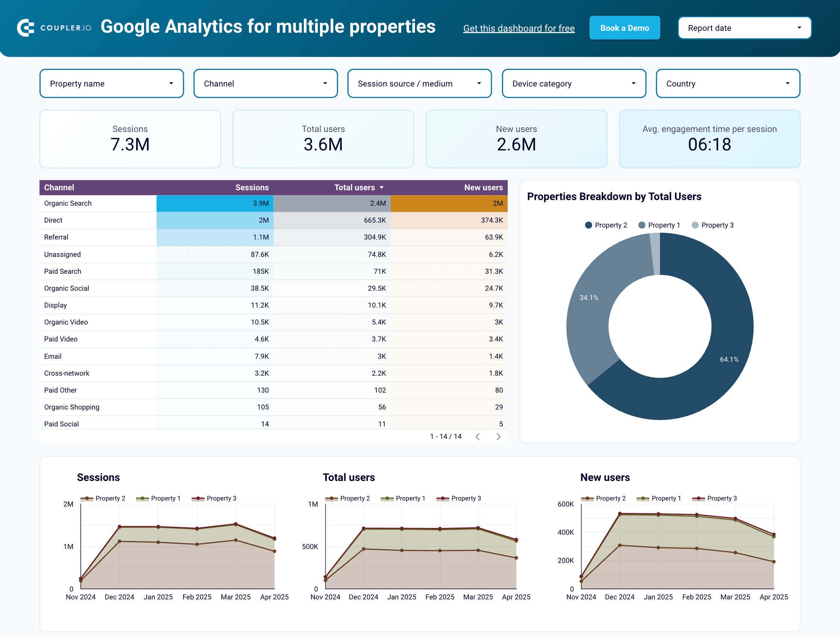Click the Sessions scorecard 7.3M
The height and width of the screenshot is (637, 840).
[130, 139]
